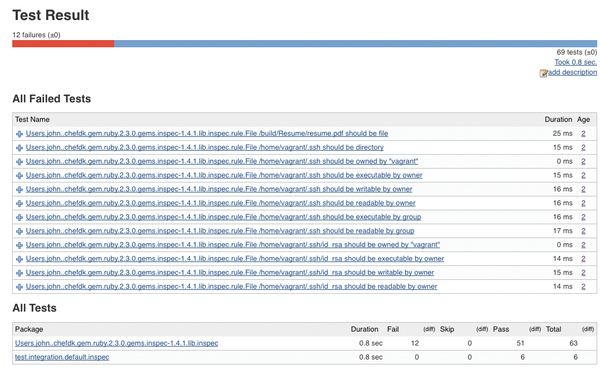Click age link for .ssh directory test
This screenshot has width=600, height=370.
[583, 147]
